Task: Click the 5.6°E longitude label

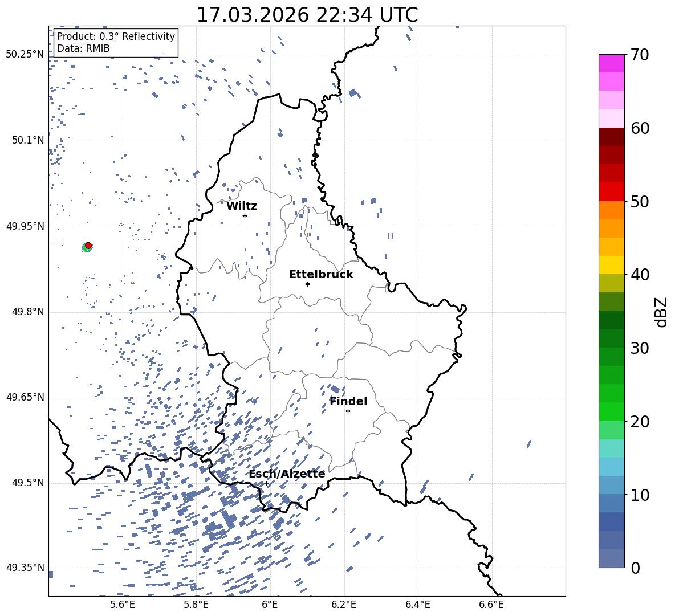Action: click(x=123, y=605)
